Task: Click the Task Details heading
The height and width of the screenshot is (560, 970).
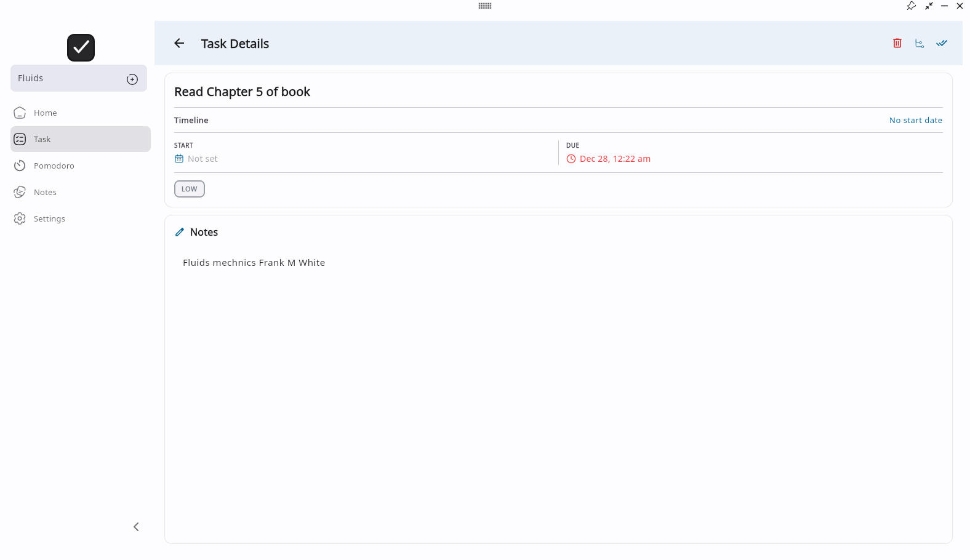Action: [x=235, y=44]
